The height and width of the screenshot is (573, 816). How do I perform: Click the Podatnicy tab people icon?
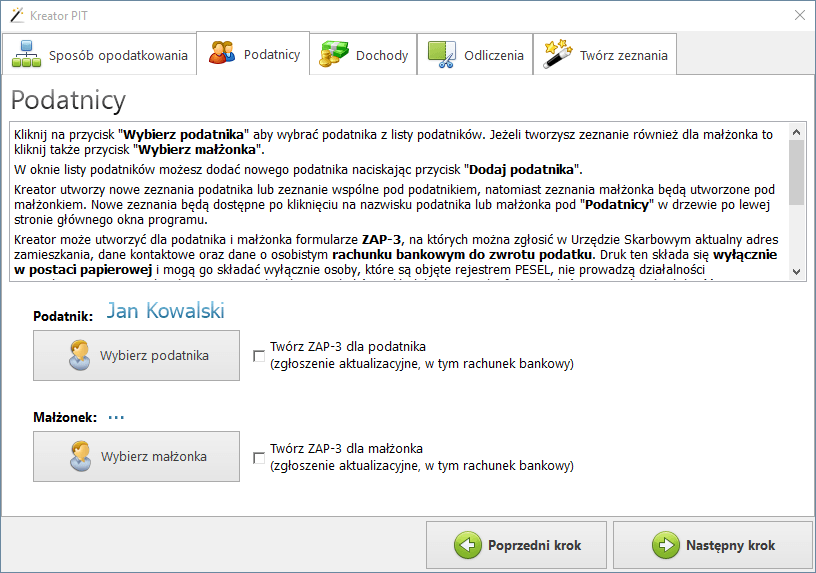pyautogui.click(x=222, y=54)
